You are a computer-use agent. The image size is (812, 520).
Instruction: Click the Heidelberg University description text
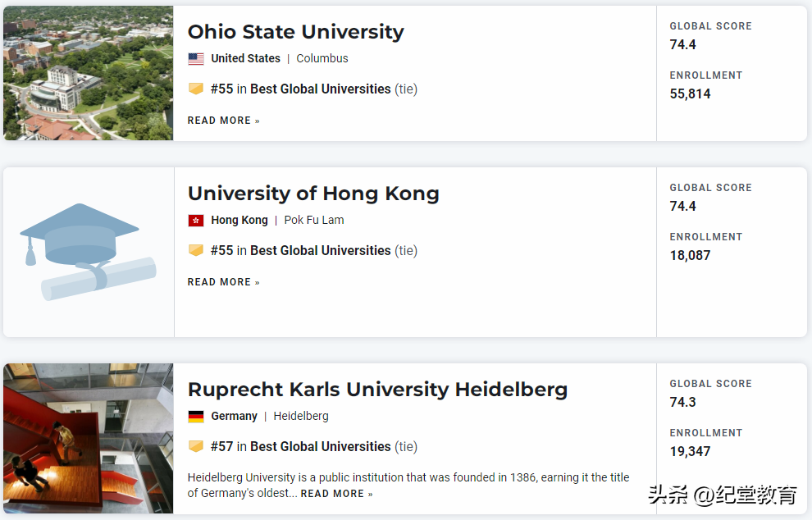pyautogui.click(x=408, y=478)
